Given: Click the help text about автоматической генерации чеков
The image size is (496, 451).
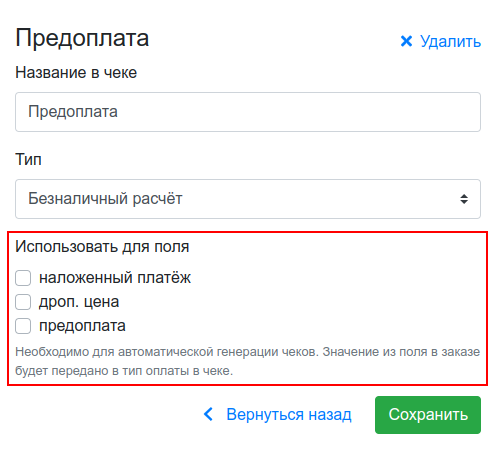Looking at the screenshot, I should [x=248, y=361].
